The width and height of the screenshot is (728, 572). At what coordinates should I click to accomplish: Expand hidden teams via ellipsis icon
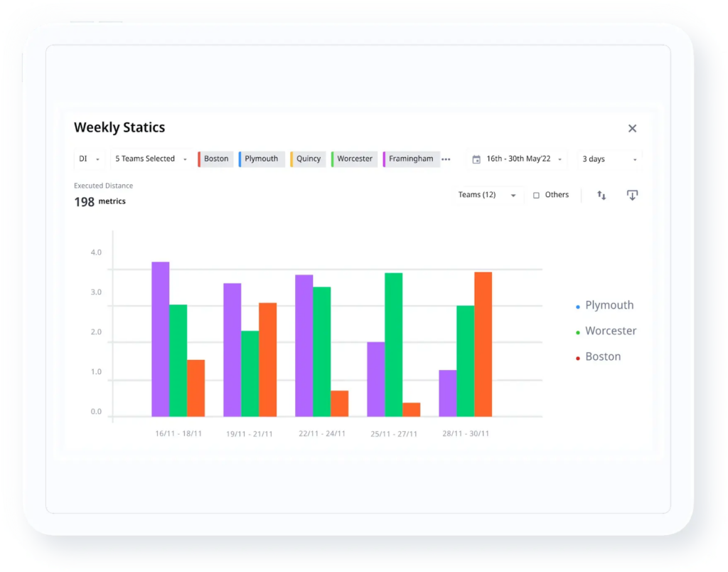(x=446, y=159)
